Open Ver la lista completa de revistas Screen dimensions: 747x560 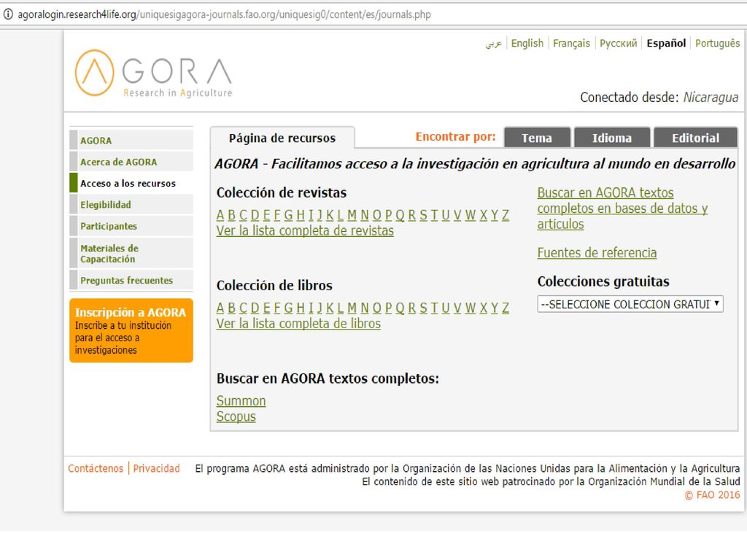click(x=305, y=230)
